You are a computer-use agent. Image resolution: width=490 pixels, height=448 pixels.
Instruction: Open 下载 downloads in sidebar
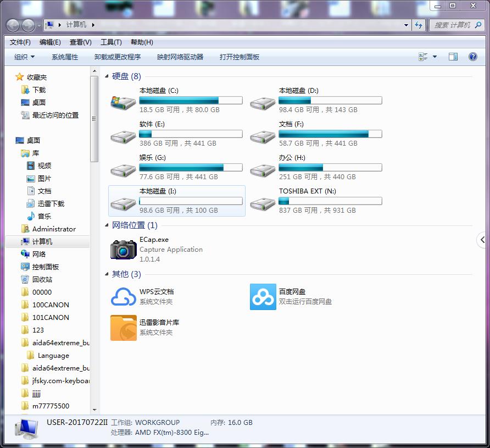point(39,90)
